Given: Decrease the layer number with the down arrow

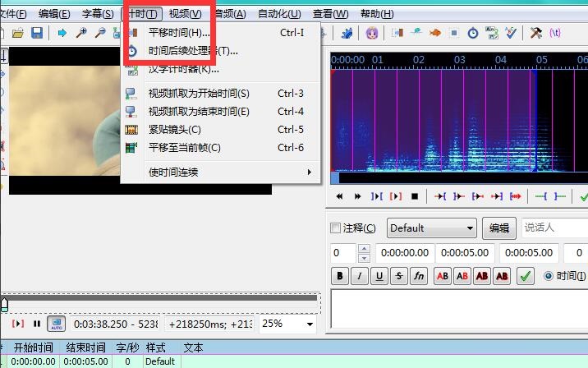Looking at the screenshot, I should click(364, 258).
